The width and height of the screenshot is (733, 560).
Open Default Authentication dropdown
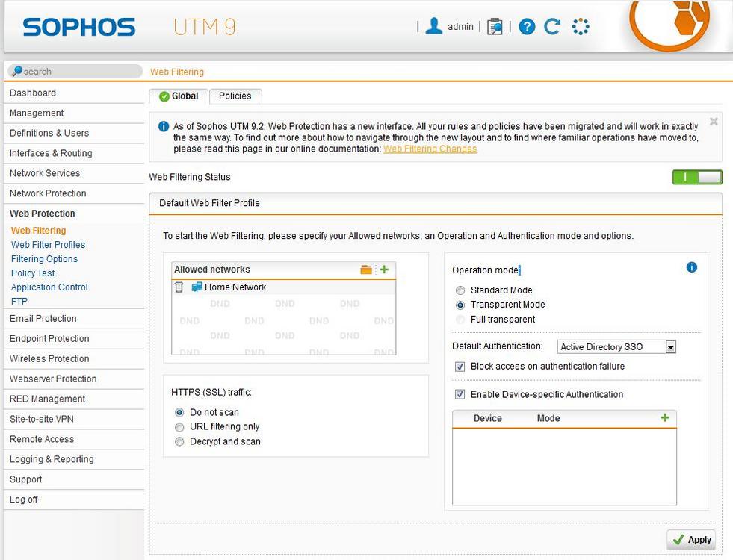click(x=616, y=347)
